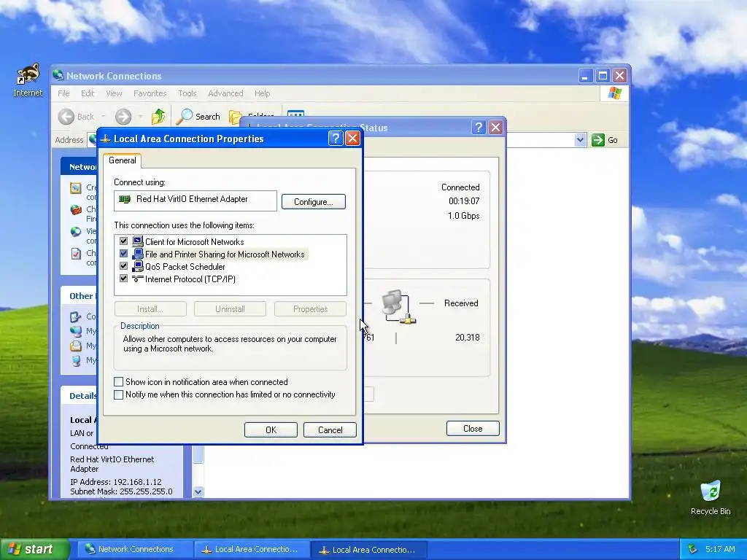Click OK in Local Area Connection Properties

pos(271,430)
